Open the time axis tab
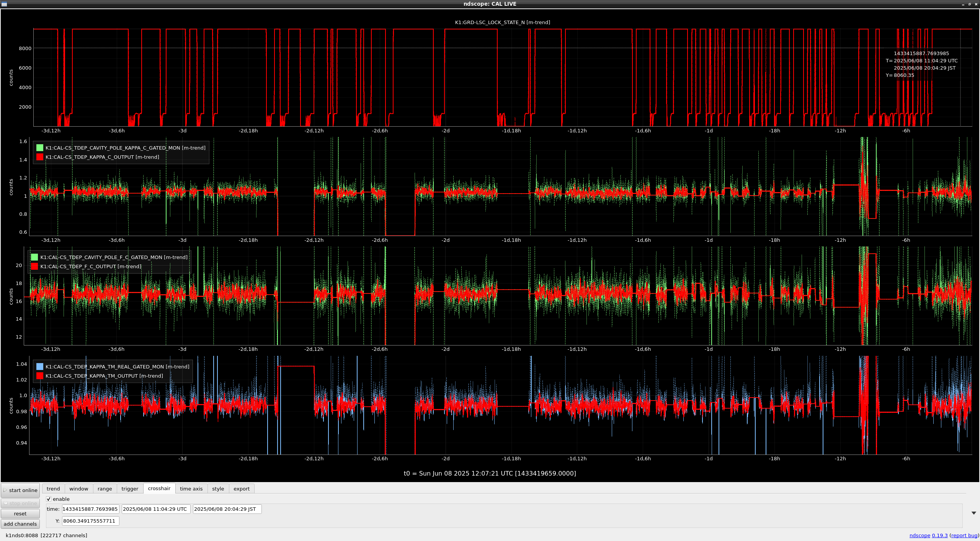The height and width of the screenshot is (541, 980). (191, 489)
